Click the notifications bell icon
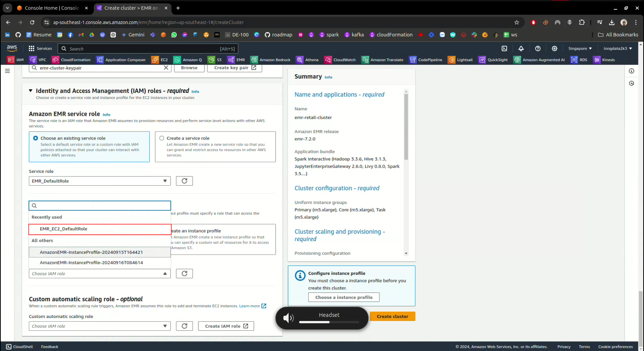This screenshot has height=351, width=644. tap(521, 48)
